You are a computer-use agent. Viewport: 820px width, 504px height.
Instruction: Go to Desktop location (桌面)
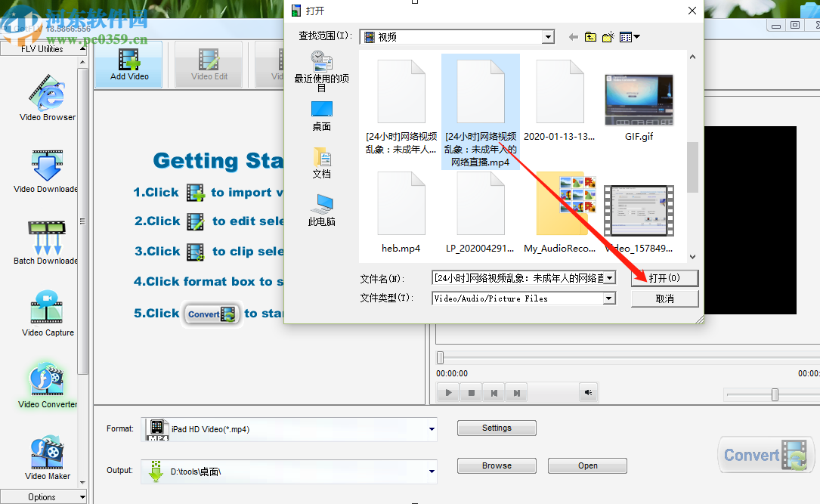coord(322,116)
